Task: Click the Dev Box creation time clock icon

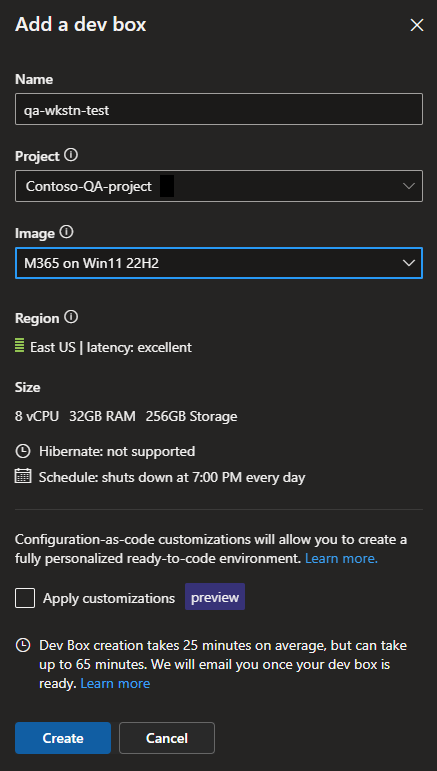Action: (23, 645)
